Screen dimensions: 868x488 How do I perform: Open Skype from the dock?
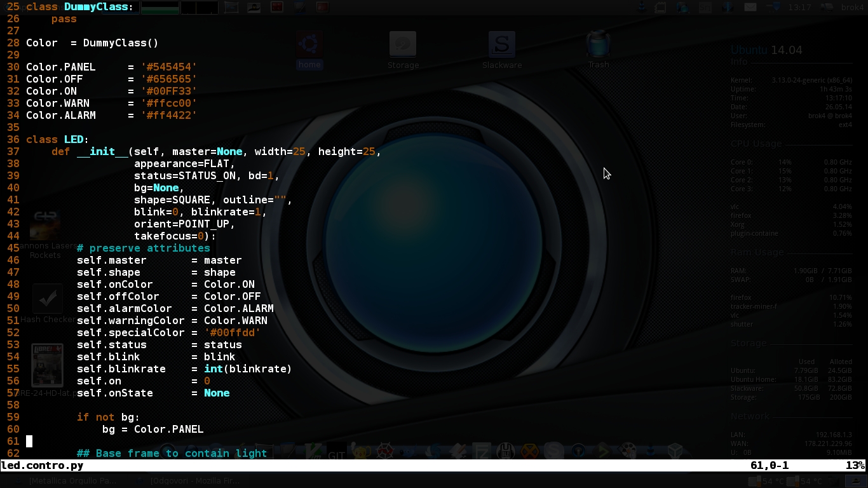click(553, 452)
